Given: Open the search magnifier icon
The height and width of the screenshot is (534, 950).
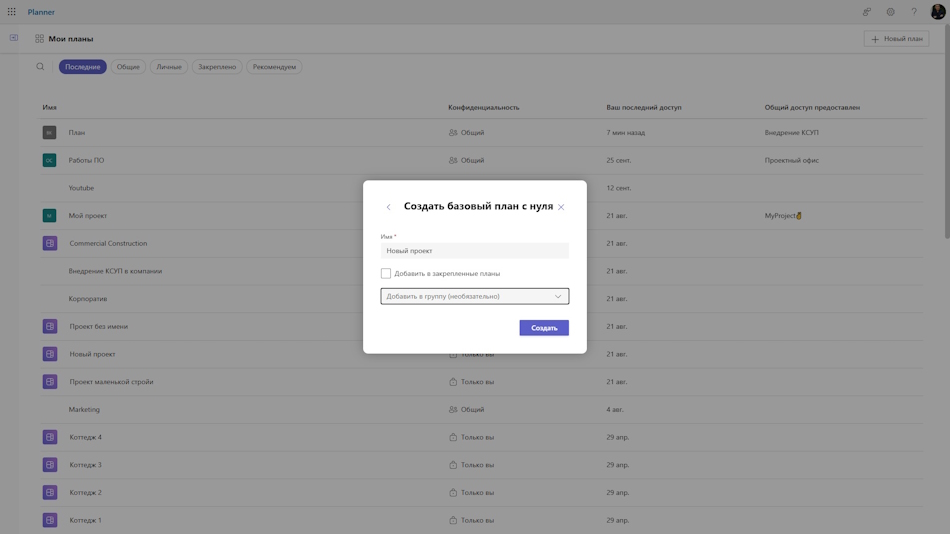Looking at the screenshot, I should [40, 67].
